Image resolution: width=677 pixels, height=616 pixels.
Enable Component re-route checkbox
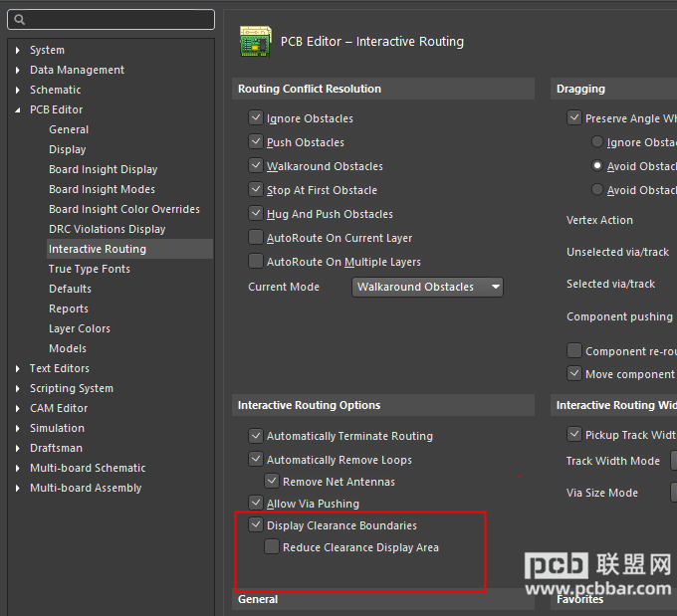[x=574, y=350]
